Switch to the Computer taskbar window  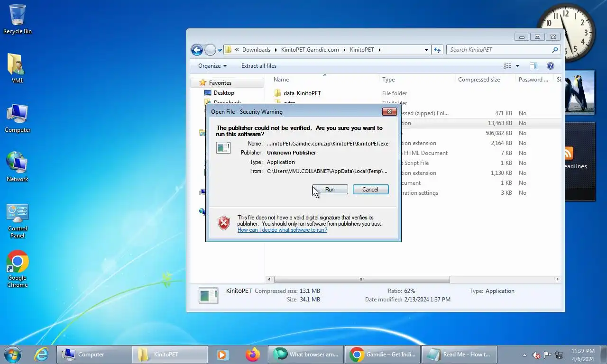click(x=94, y=355)
